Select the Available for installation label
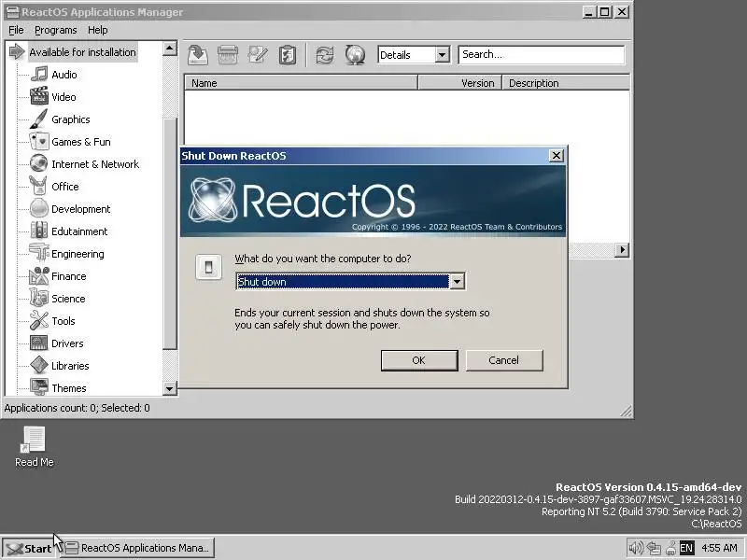747x560 pixels. (x=82, y=52)
